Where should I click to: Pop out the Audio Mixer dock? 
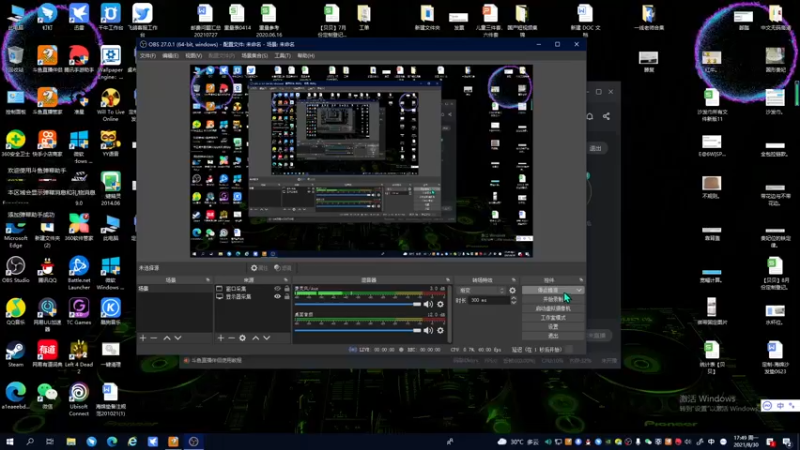[448, 280]
